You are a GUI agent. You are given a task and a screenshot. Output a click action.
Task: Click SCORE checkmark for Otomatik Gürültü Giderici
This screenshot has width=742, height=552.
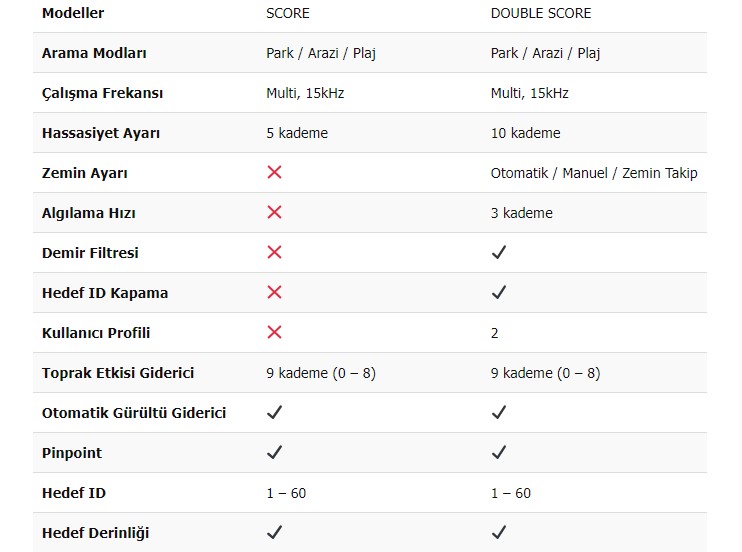click(274, 413)
